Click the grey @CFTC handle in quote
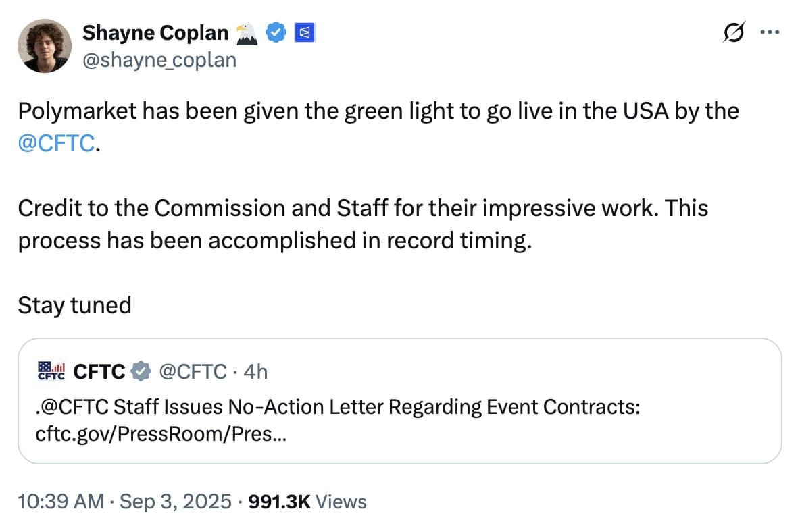The image size is (800, 532). point(192,371)
